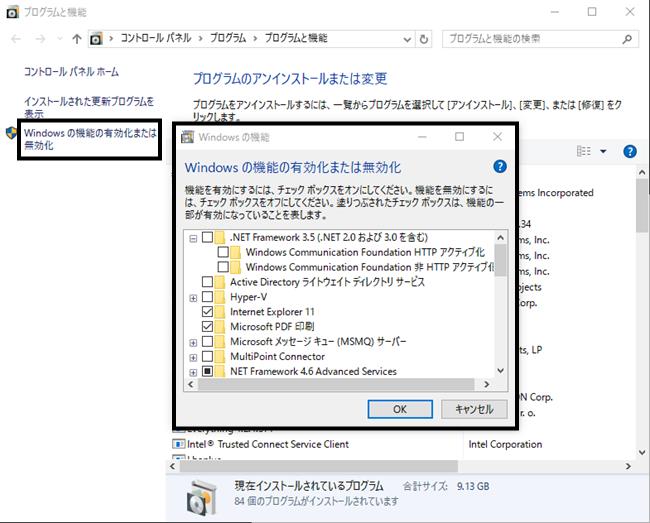Screen dimensions: 650x523
Task: Click the features list scroll-right arrow
Action: pyautogui.click(x=487, y=385)
